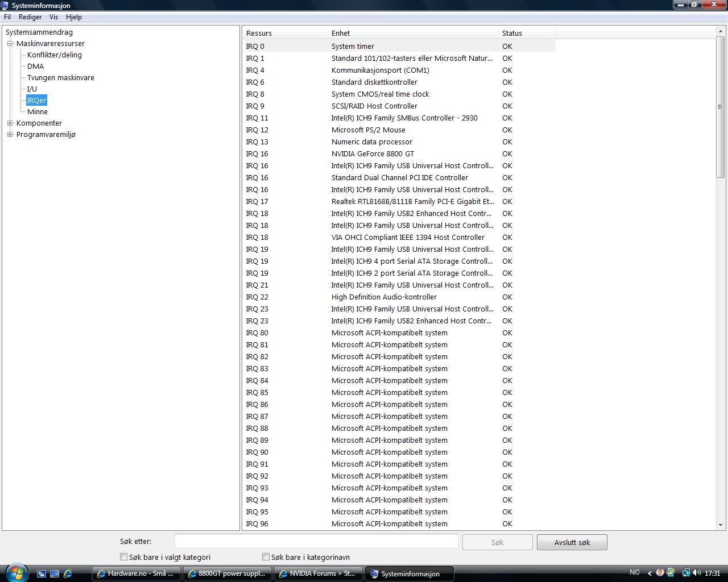Open the volume speaker tray icon
The width and height of the screenshot is (728, 582).
click(697, 573)
